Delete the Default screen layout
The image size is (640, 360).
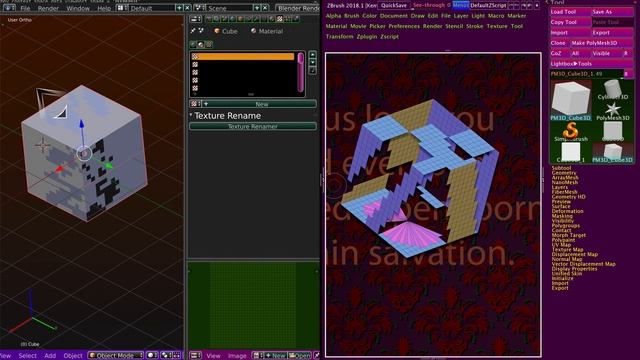tap(187, 8)
